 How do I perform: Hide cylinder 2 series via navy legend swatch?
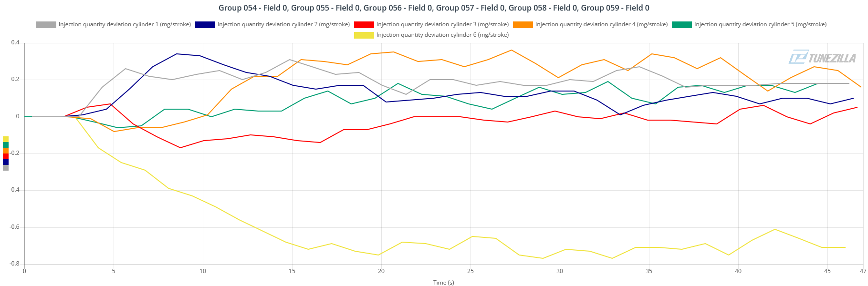[205, 25]
